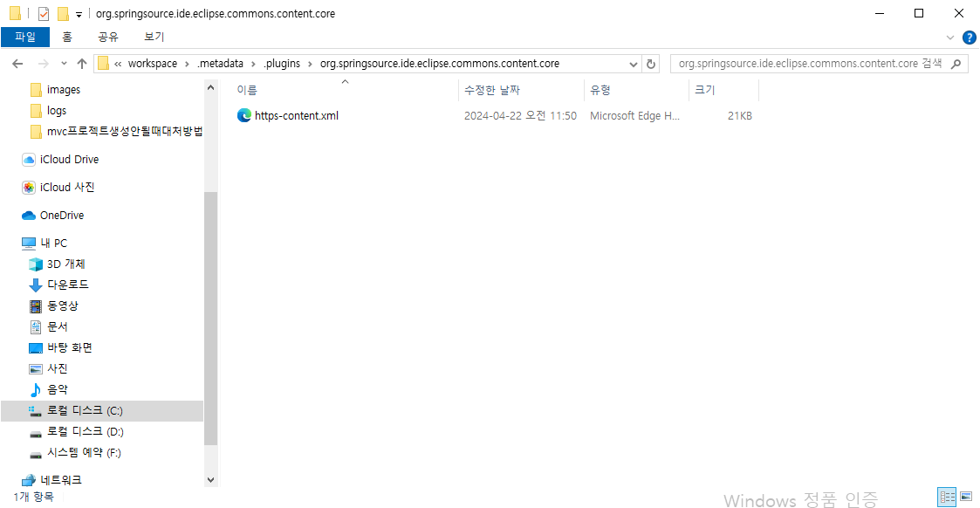Image resolution: width=980 pixels, height=508 pixels.
Task: Expand the ribbon with the chevron
Action: (x=950, y=38)
